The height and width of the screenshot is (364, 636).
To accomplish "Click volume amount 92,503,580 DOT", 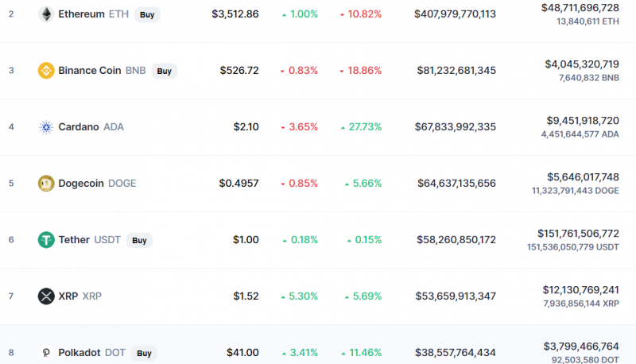I will coord(585,359).
